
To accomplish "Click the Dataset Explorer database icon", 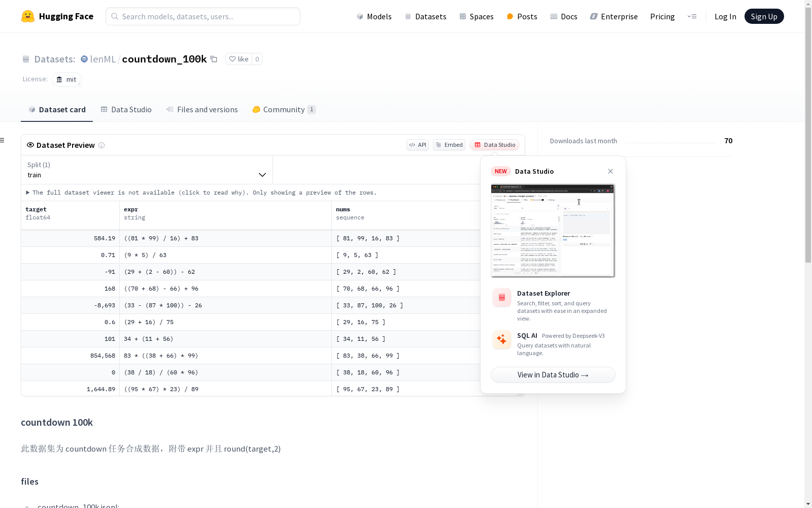I will coord(502,298).
